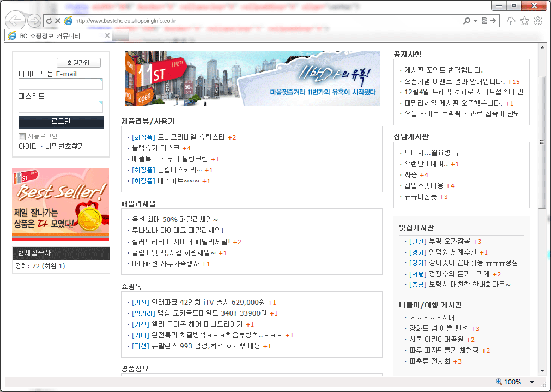Image resolution: width=551 pixels, height=392 pixels.
Task: Open the 뉴발란스 993 검정,회색 post
Action: pos(206,346)
